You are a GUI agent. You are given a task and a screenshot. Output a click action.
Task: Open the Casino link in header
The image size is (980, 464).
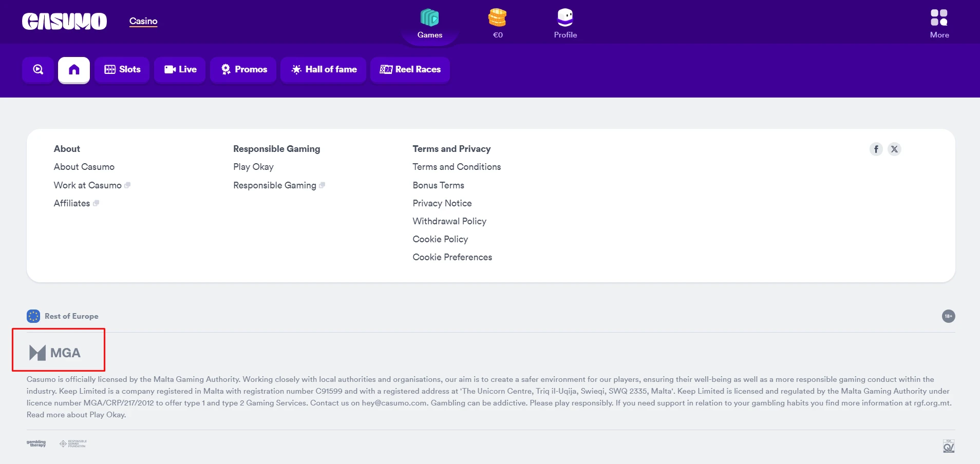tap(143, 21)
